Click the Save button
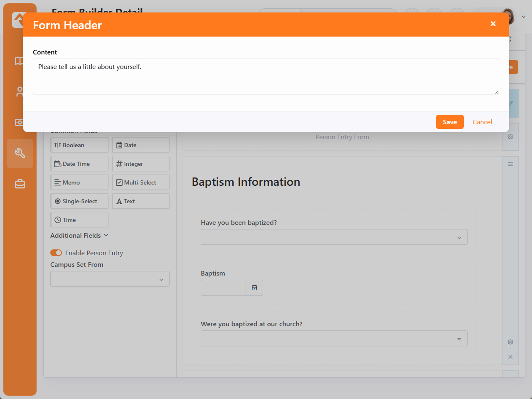Image resolution: width=532 pixels, height=399 pixels. tap(449, 122)
